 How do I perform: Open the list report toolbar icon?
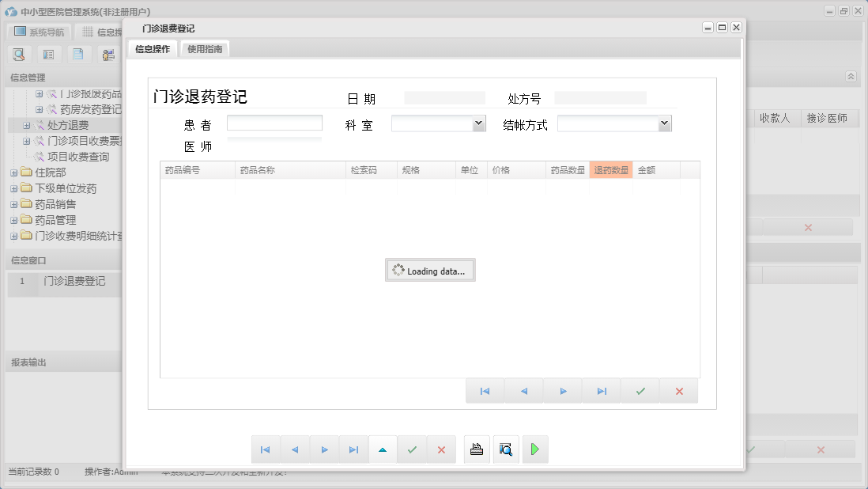click(47, 54)
